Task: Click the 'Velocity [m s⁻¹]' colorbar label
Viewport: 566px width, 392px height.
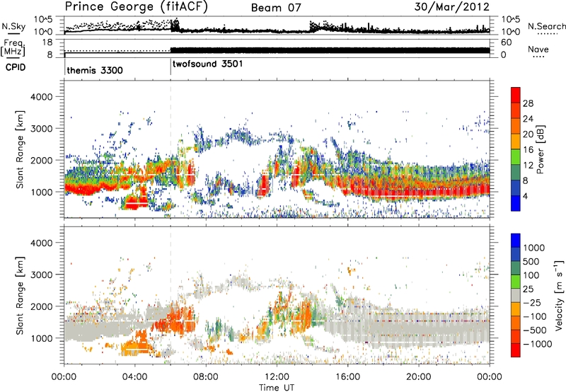Action: point(559,295)
